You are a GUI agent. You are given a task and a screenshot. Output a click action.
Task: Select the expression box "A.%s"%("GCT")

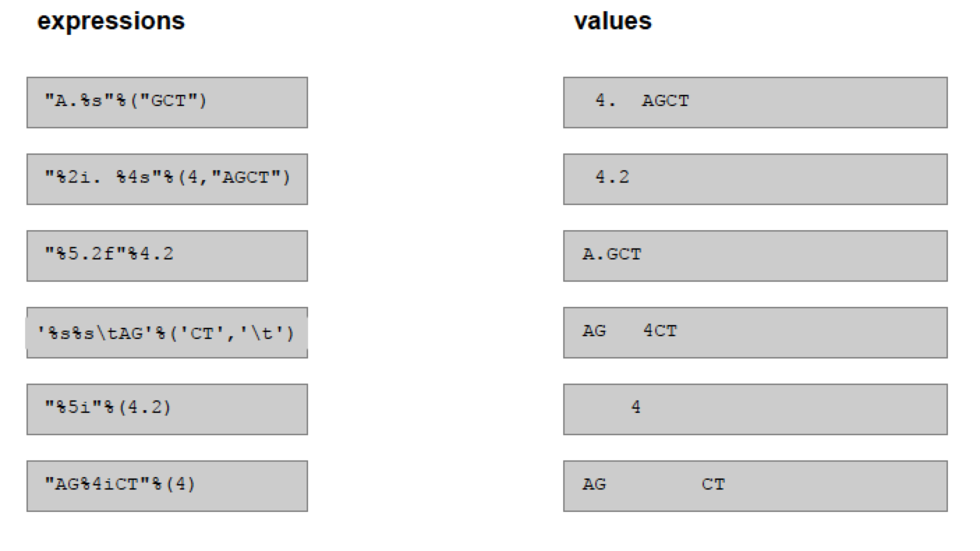(x=167, y=103)
